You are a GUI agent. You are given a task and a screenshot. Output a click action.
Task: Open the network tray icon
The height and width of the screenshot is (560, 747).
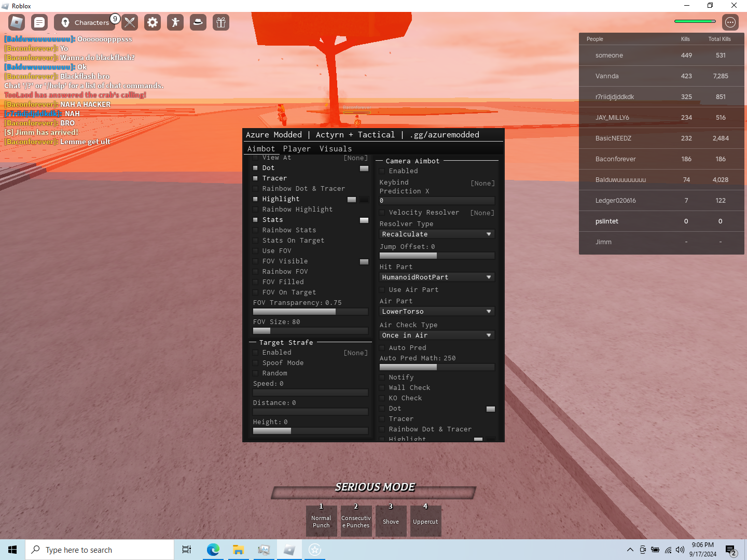(x=668, y=550)
